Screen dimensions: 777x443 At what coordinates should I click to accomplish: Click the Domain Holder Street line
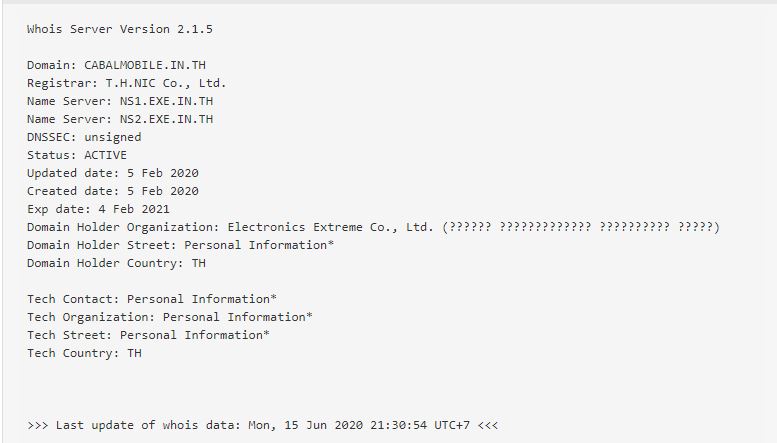[180, 245]
